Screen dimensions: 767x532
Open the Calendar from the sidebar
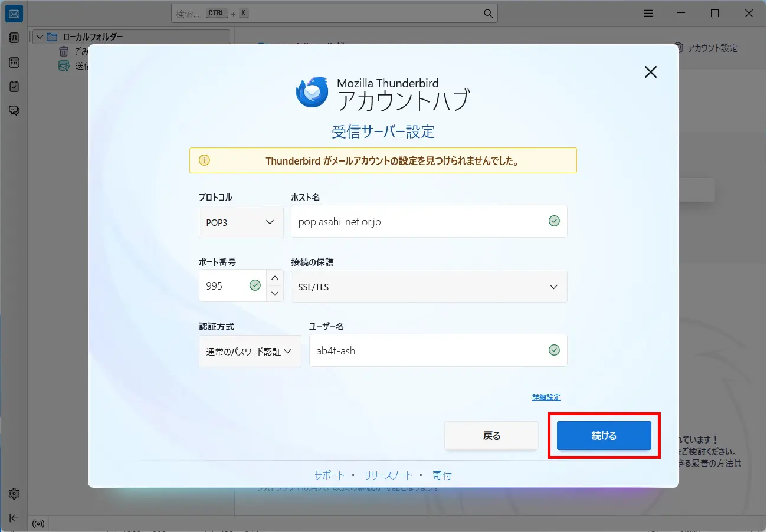tap(14, 62)
